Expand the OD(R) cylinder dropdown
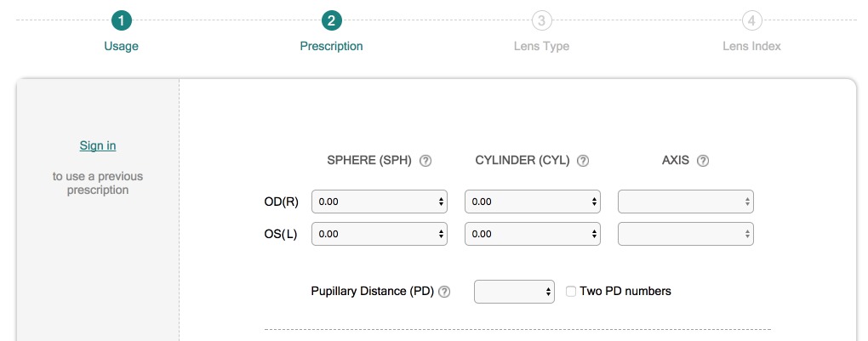The image size is (868, 341). pyautogui.click(x=533, y=202)
